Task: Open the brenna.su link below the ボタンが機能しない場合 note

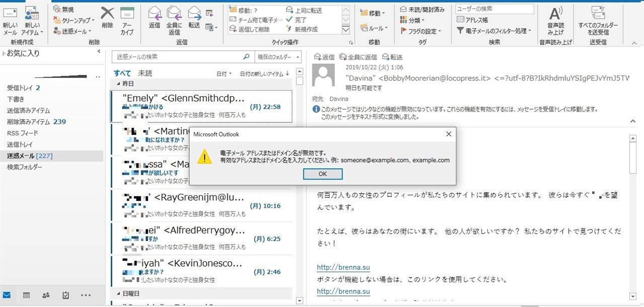Action: 343,291
